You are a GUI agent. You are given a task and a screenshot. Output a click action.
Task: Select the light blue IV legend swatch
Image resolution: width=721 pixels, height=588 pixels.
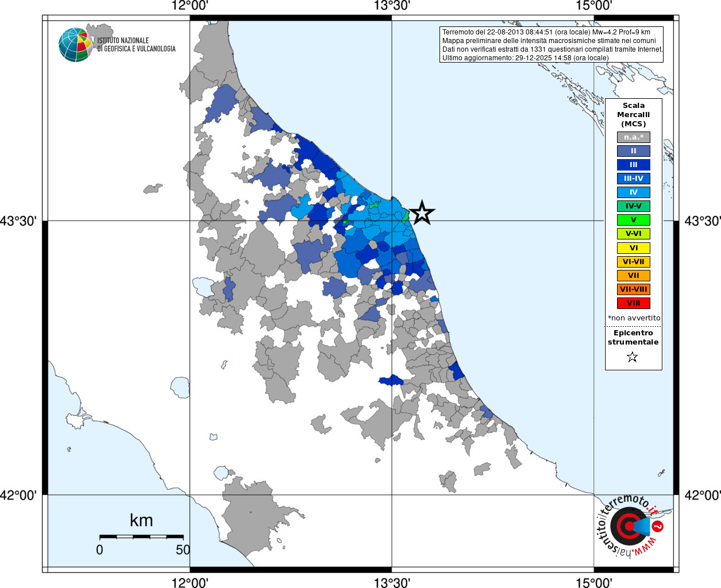(634, 192)
